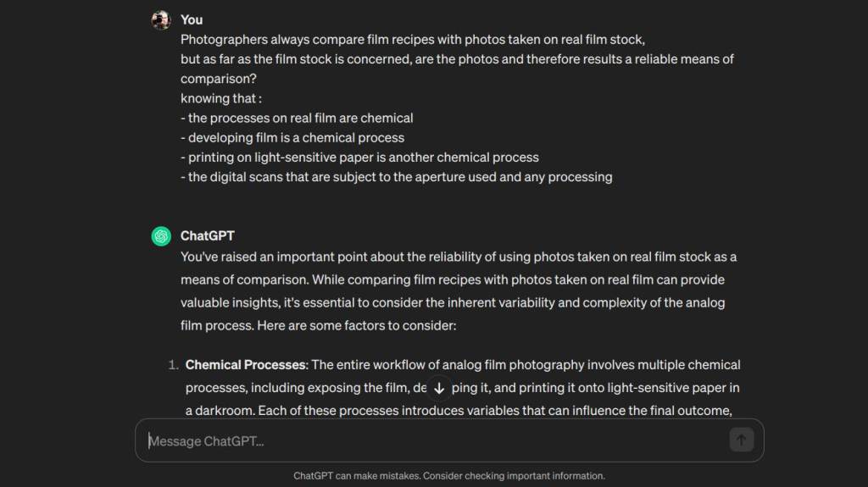Click the "developing film is a chemical process" bullet
This screenshot has height=487, width=868.
point(292,138)
